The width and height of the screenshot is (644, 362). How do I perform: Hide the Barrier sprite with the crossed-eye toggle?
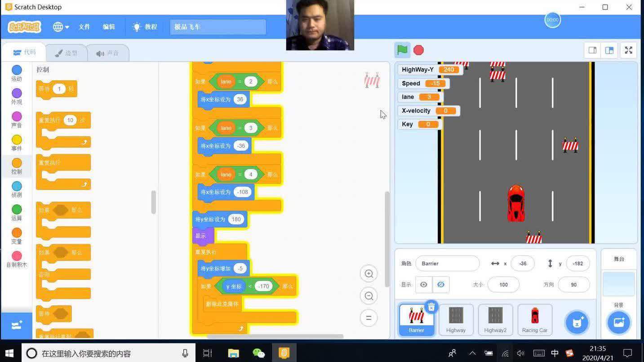(440, 284)
